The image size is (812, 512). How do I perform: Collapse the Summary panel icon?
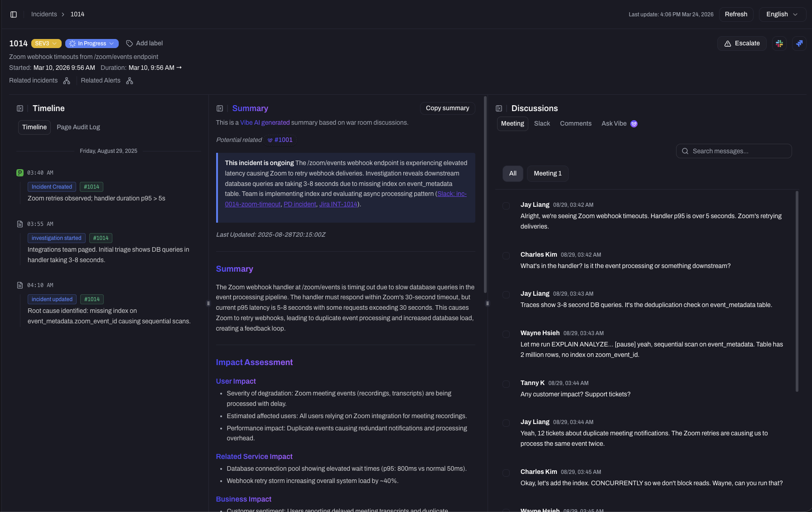tap(220, 108)
